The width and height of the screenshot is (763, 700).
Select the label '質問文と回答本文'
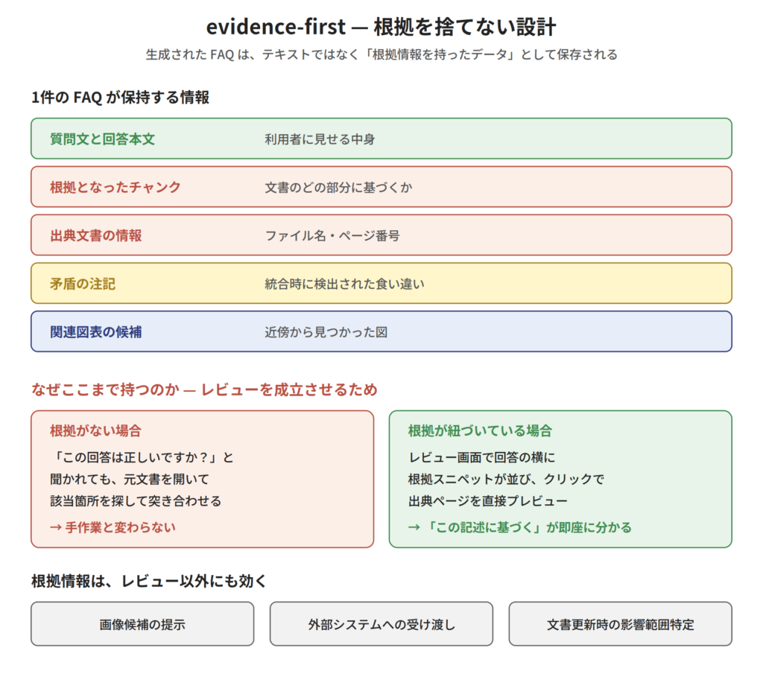click(102, 139)
